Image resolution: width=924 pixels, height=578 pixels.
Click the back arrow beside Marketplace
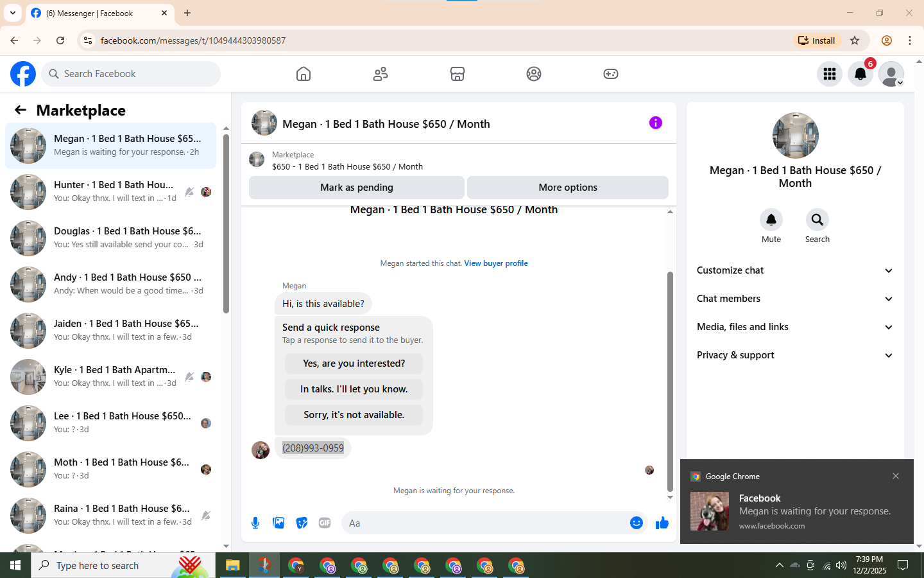click(21, 110)
